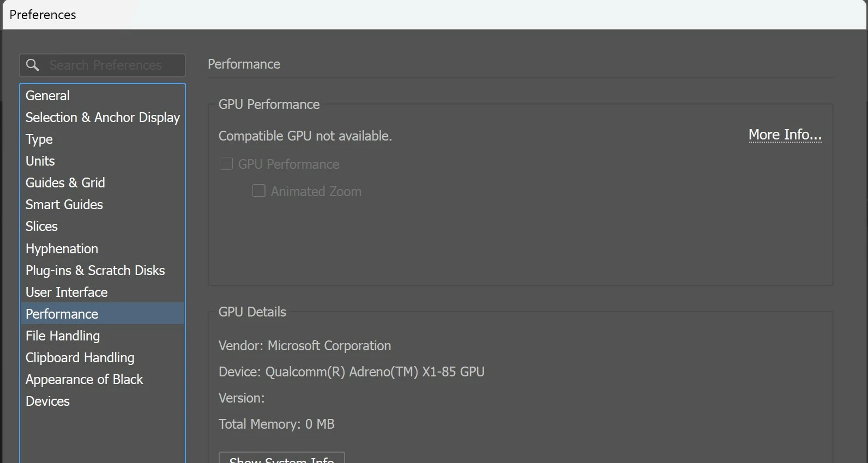Go to Type preferences
868x463 pixels.
point(39,139)
